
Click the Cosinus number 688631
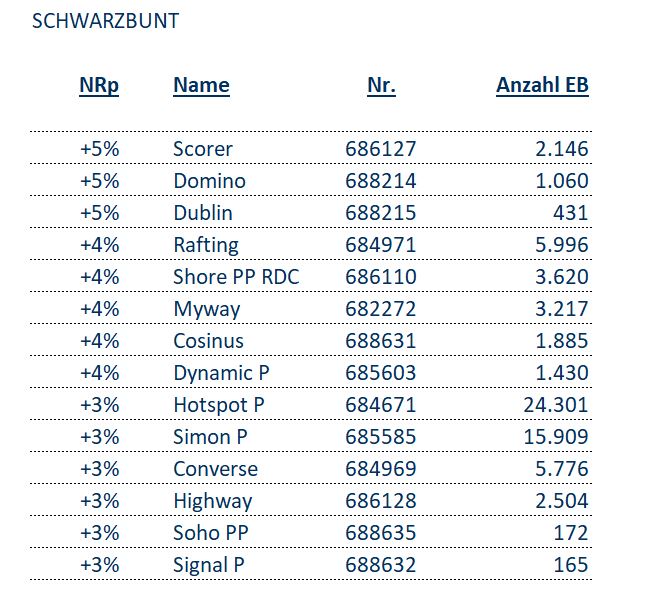(381, 341)
